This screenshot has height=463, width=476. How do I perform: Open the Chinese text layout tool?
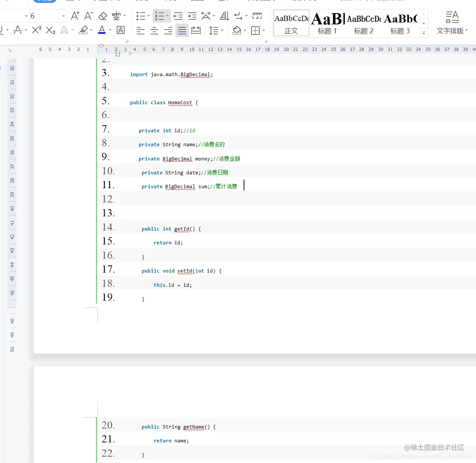click(x=206, y=16)
